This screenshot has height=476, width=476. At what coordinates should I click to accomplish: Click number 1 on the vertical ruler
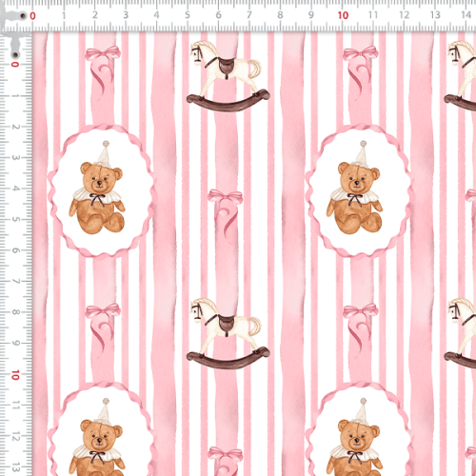(15, 95)
